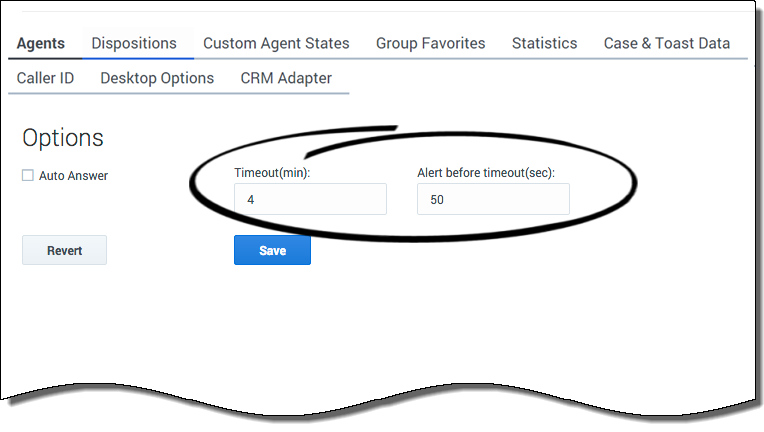Open the Statistics tab
This screenshot has height=432, width=764.
click(544, 44)
